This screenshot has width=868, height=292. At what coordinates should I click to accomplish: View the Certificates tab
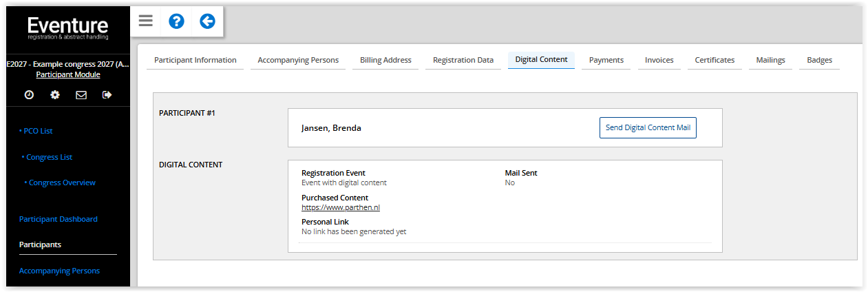coord(714,60)
